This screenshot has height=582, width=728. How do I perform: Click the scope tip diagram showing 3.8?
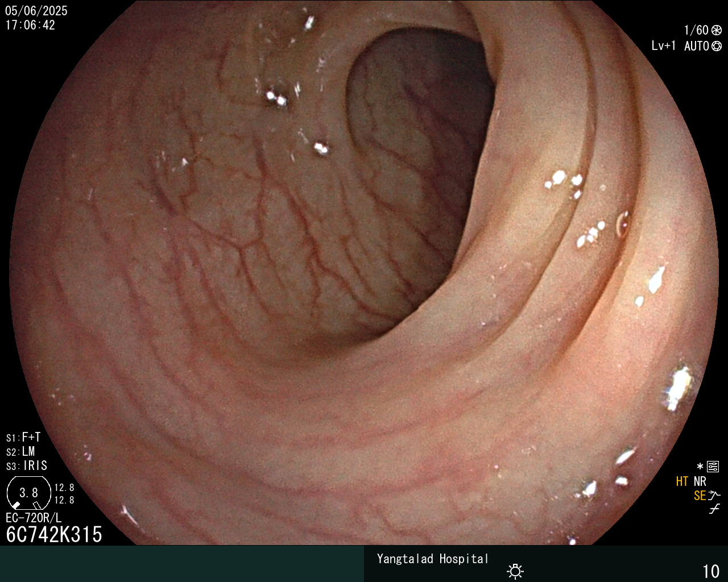click(29, 493)
